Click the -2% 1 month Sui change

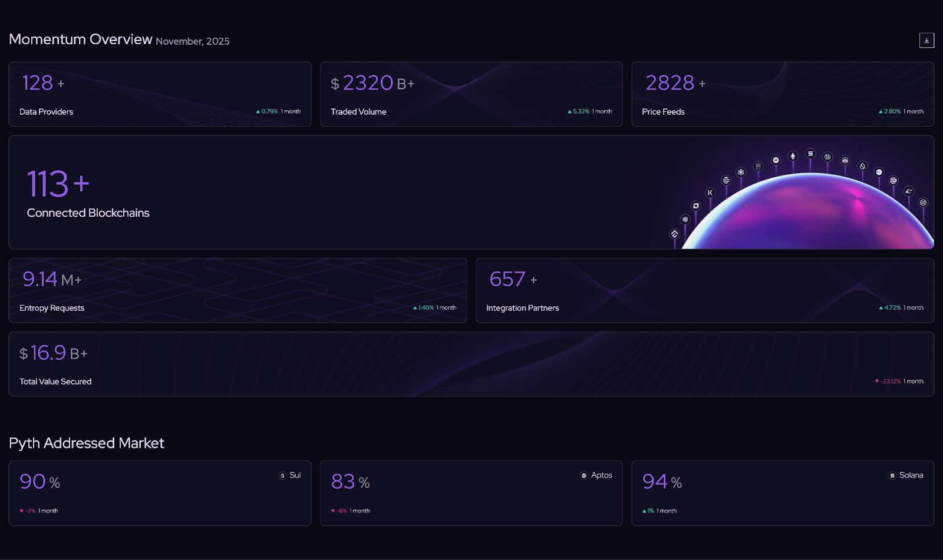pos(39,511)
